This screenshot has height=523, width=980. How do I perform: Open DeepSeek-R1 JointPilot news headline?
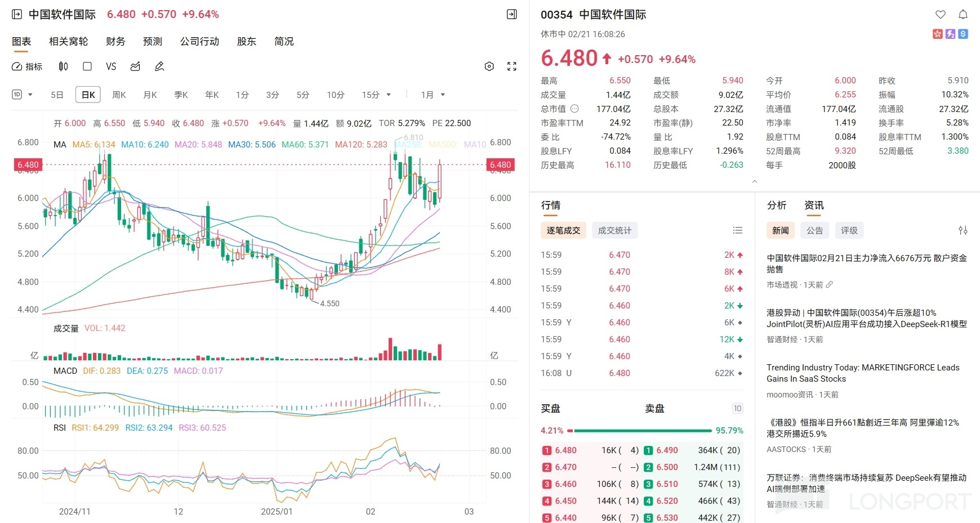point(866,319)
